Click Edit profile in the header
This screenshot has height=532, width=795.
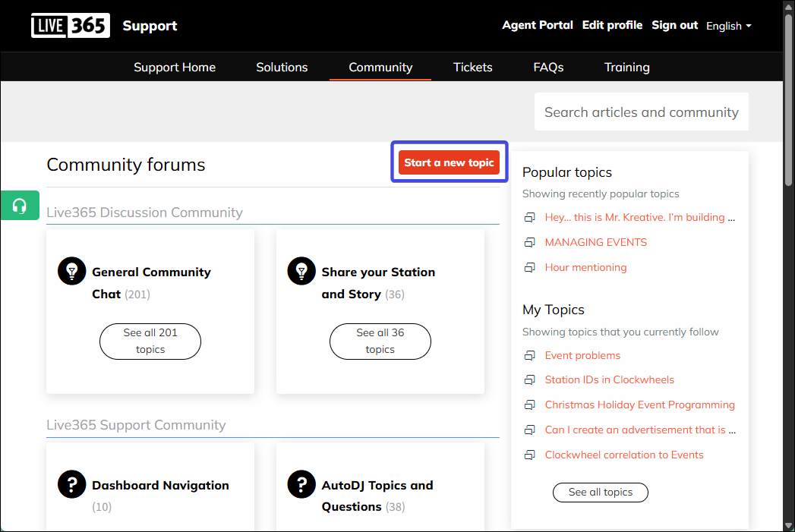(x=612, y=25)
